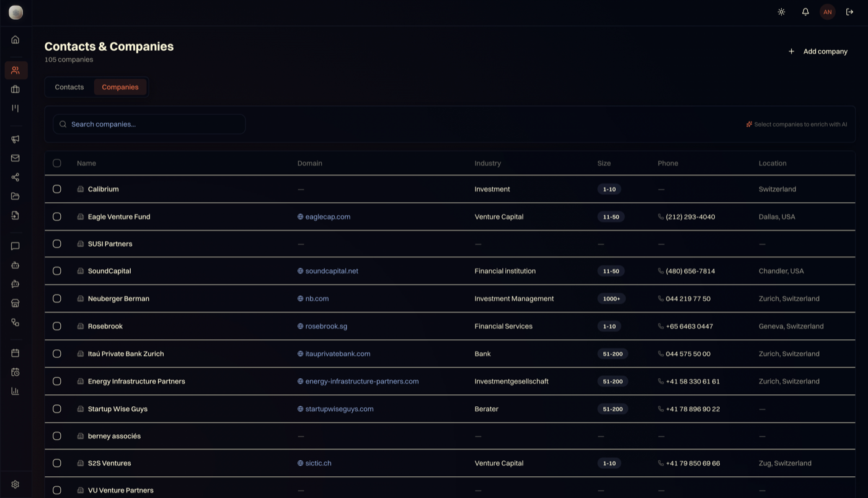Open the connected shapes icon in sidebar
The width and height of the screenshot is (868, 498).
point(15,322)
